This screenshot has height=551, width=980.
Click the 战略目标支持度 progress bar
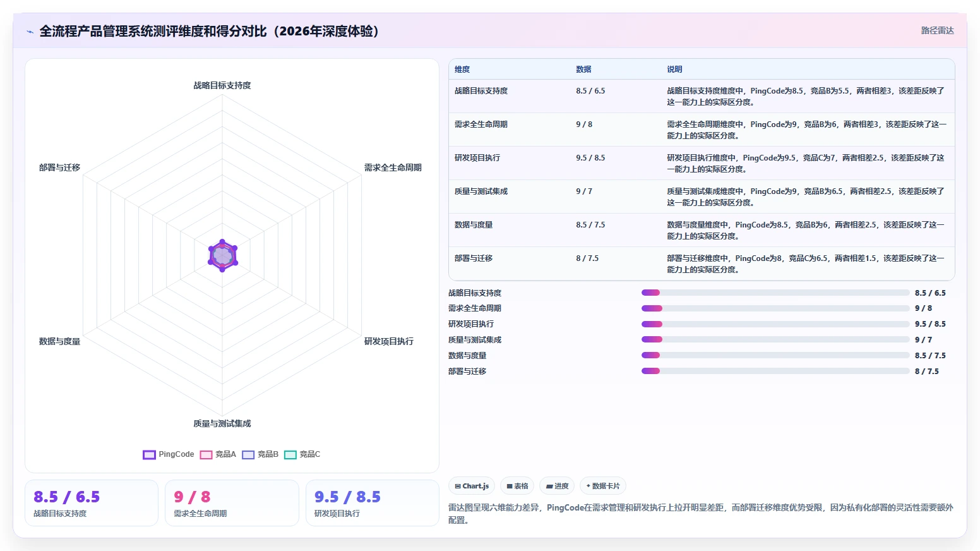tap(775, 293)
